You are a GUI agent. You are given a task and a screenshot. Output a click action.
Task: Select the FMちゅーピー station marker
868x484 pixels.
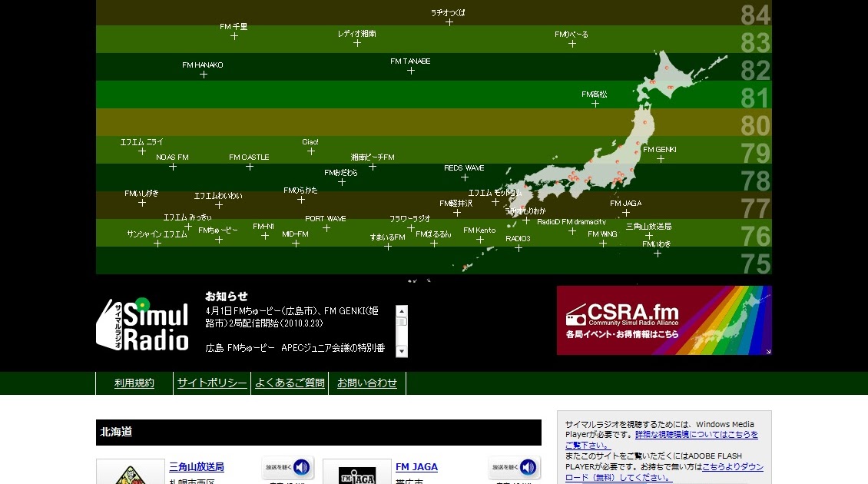219,240
